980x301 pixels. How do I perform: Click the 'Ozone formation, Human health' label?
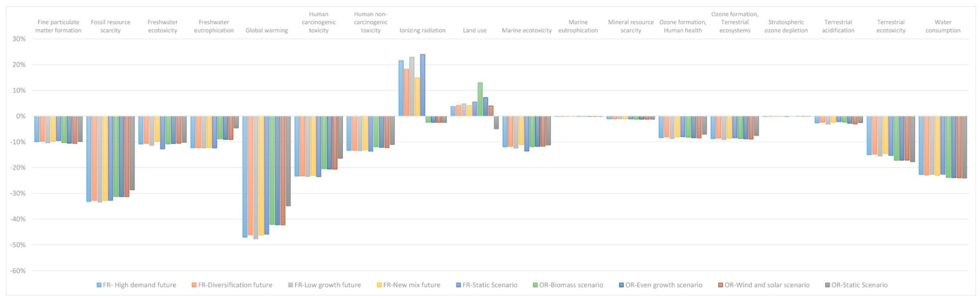[x=683, y=26]
